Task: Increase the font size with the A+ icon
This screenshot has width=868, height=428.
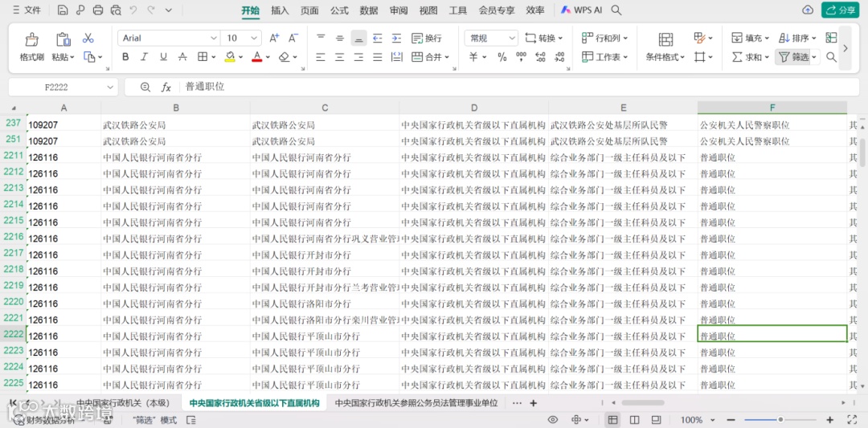Action: [274, 39]
